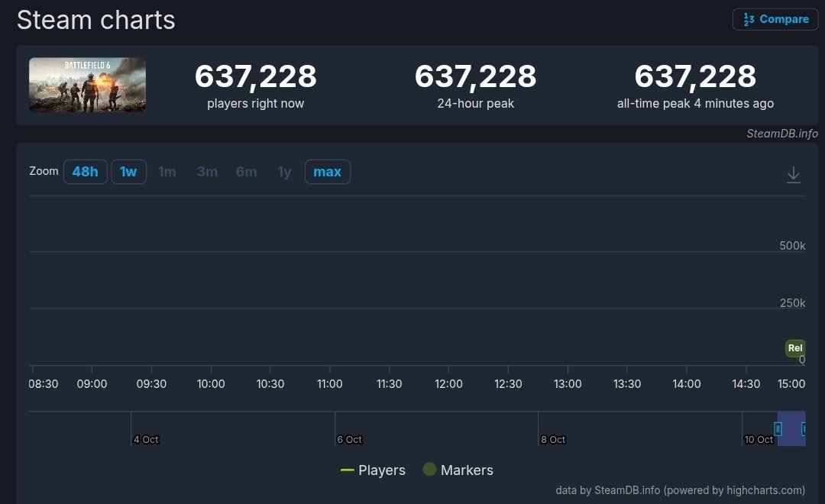Click the highlighted navigator selection area
Viewport: 825px width, 504px height.
point(791,428)
